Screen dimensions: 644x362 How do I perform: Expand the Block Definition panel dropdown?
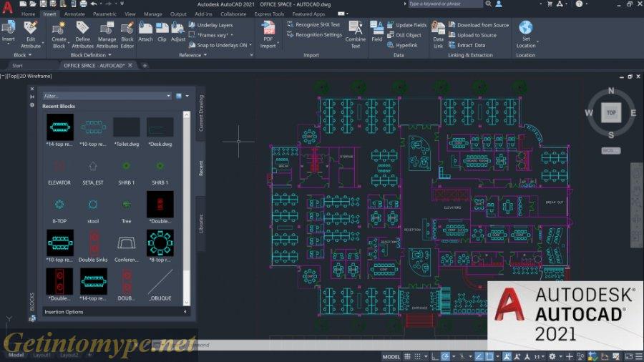(x=91, y=54)
